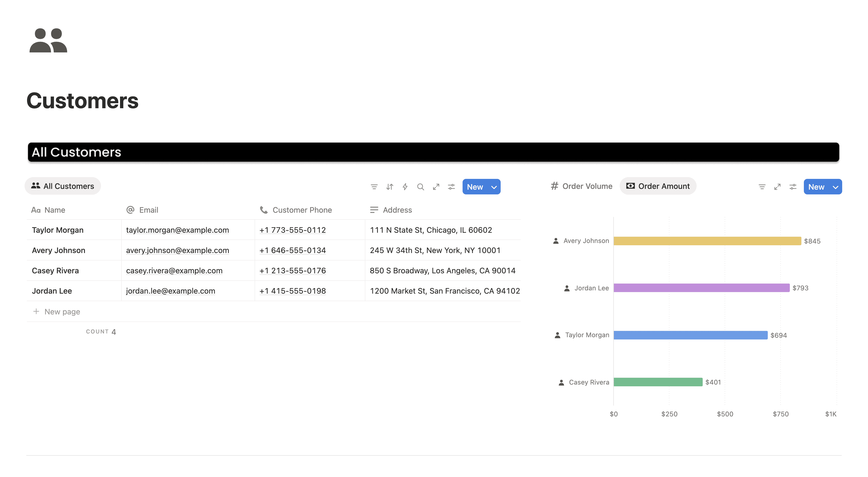The image size is (868, 477).
Task: Select the Order Amount tab
Action: point(658,186)
